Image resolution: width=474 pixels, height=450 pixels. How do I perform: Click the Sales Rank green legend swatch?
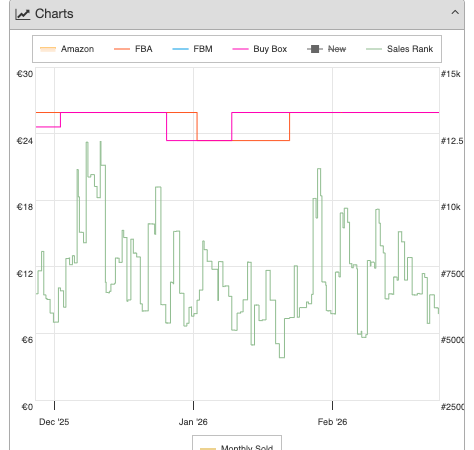point(374,49)
